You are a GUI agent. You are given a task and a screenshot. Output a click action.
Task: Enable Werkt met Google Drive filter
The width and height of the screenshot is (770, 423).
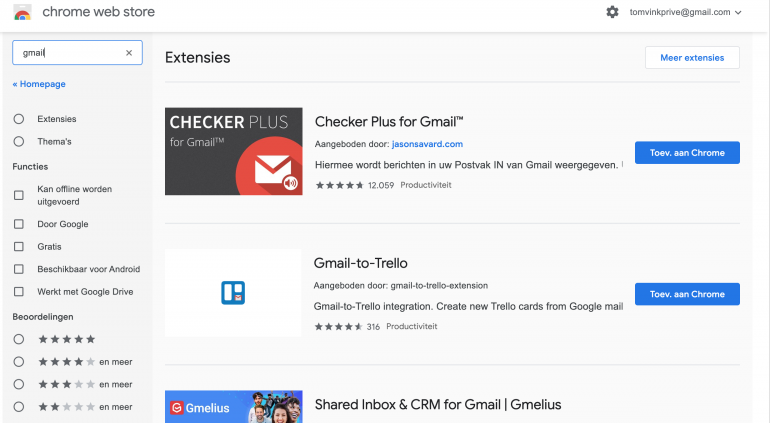19,292
